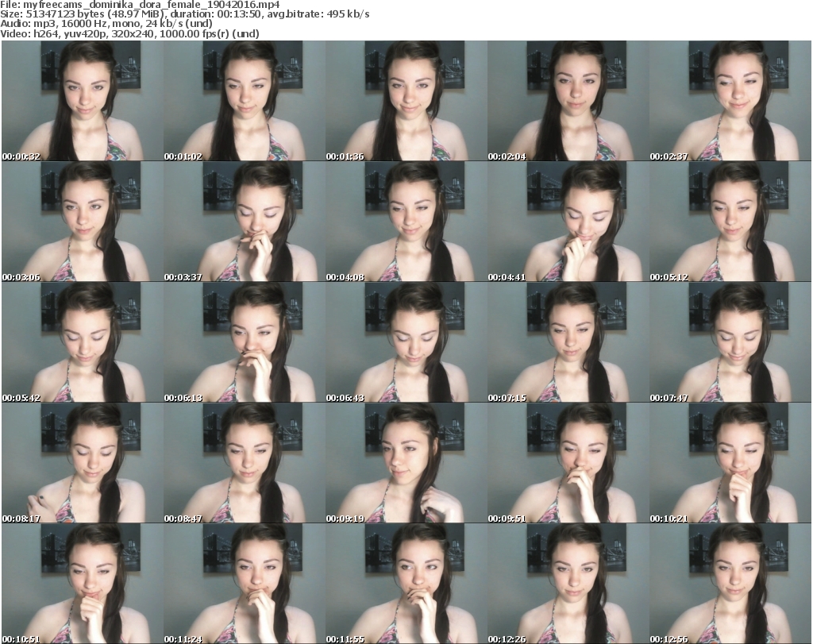Pick the frame at 00:06:43
Viewport: 813px width, 644px height.
click(x=406, y=342)
